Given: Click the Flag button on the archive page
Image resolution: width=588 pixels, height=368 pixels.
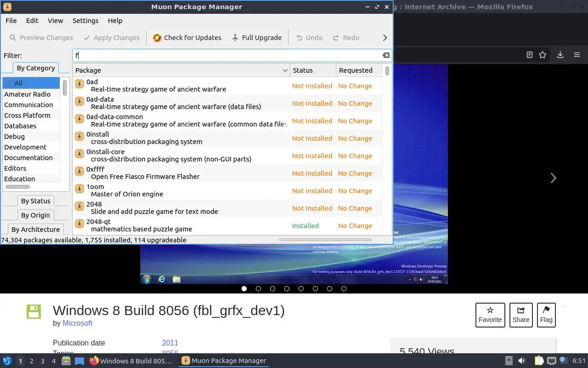Looking at the screenshot, I should (546, 315).
